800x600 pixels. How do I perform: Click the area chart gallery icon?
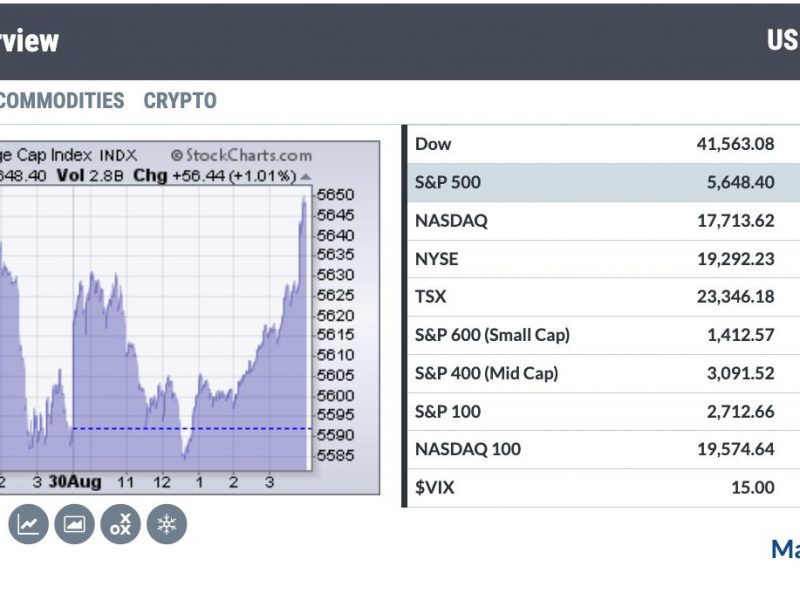[x=74, y=524]
